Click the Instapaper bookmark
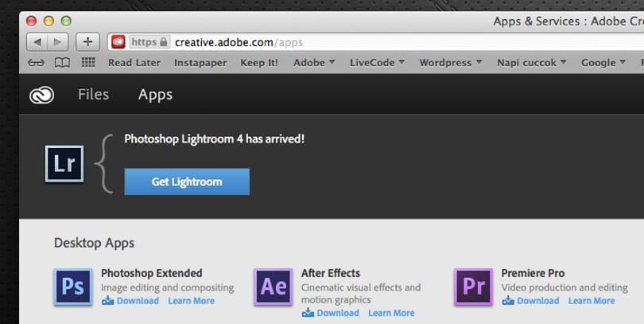Viewport: 644px width, 324px height. (200, 63)
